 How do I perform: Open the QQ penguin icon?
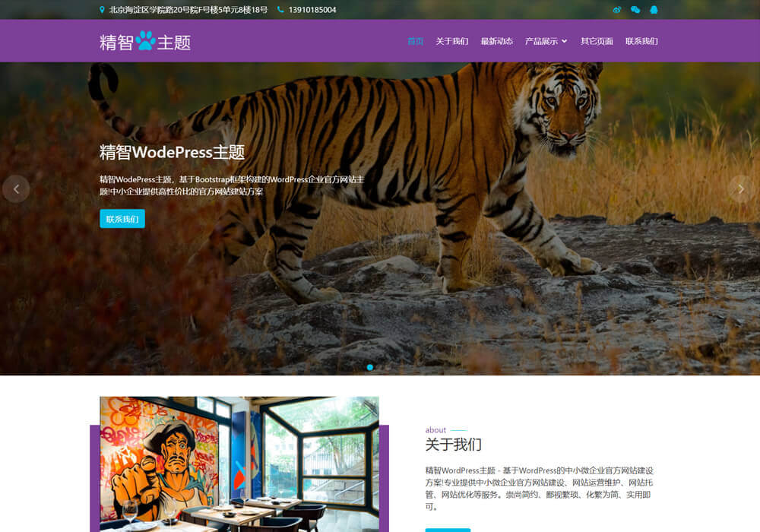(654, 10)
